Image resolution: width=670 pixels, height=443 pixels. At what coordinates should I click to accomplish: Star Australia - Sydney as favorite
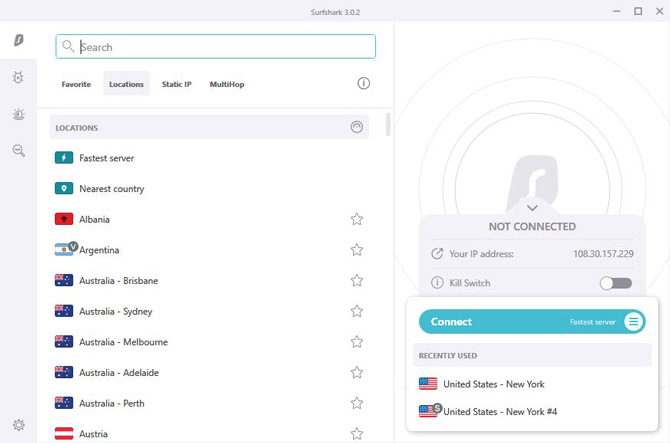point(357,311)
